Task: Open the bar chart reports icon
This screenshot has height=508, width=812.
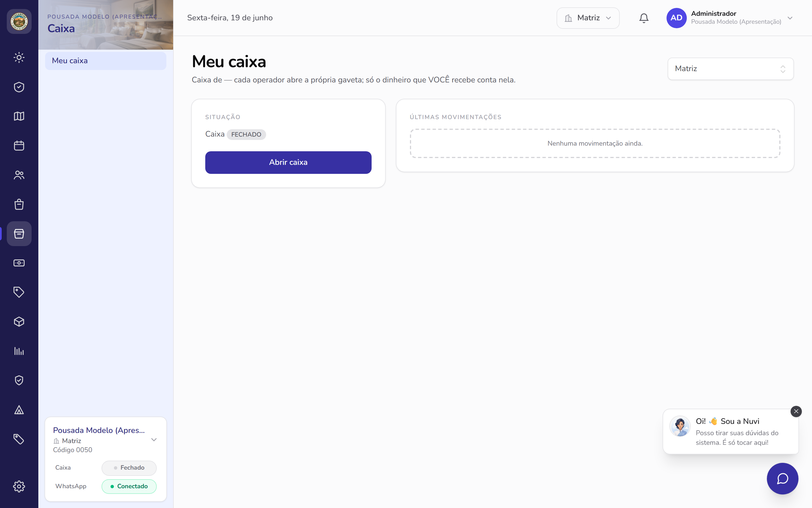Action: click(19, 351)
